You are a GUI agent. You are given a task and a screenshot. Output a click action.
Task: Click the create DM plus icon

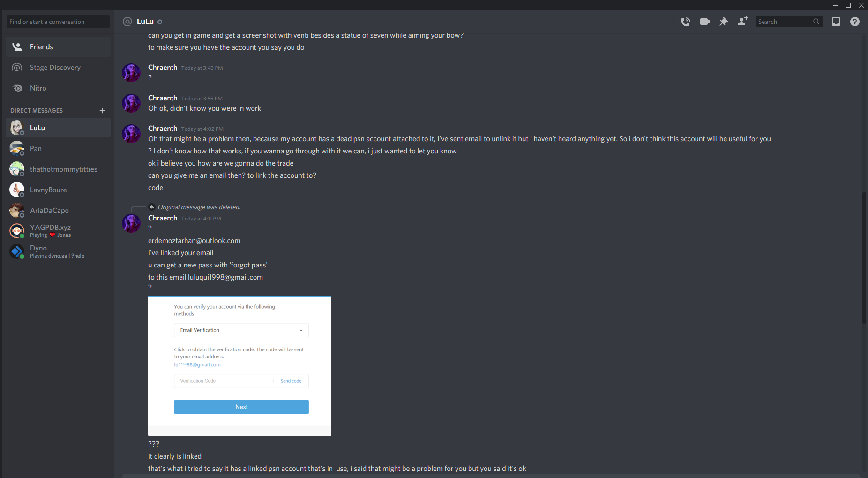(x=102, y=111)
